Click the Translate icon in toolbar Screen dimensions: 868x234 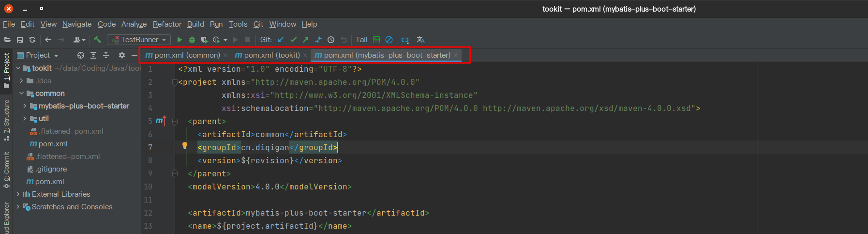421,40
